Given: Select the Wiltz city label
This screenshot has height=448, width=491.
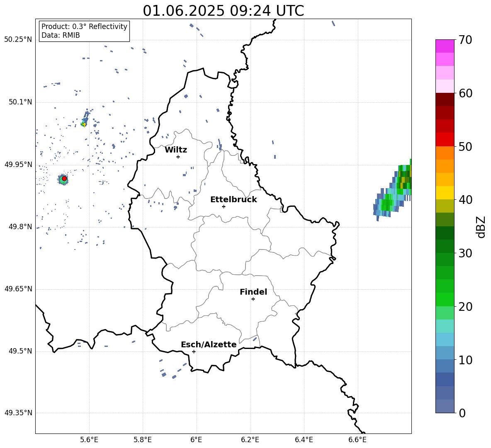Looking at the screenshot, I should 176,150.
